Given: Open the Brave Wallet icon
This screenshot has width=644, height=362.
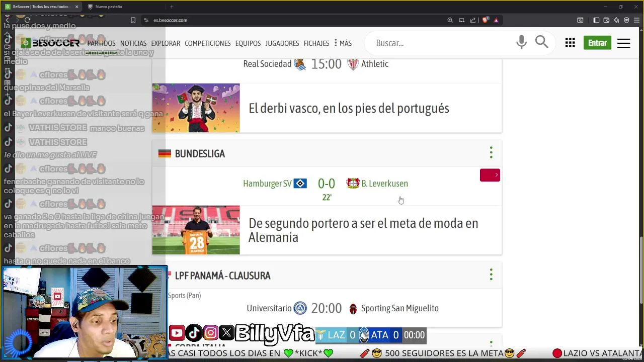Looking at the screenshot, I should (606, 20).
